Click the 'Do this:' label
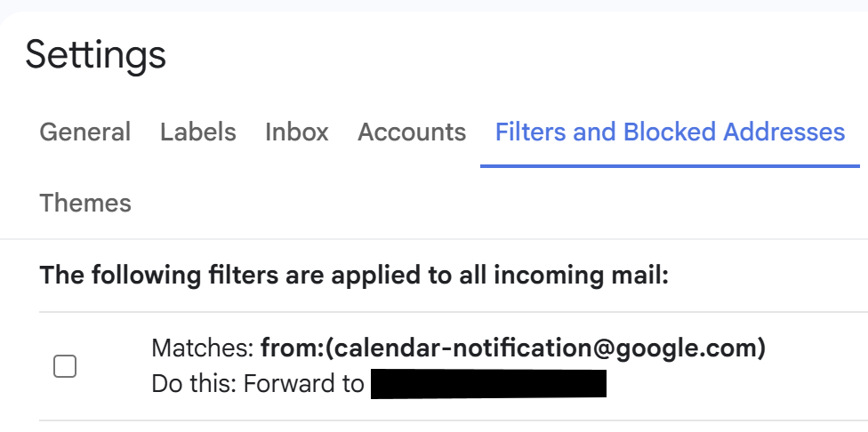Screen dimensions: 868x432 [x=195, y=384]
